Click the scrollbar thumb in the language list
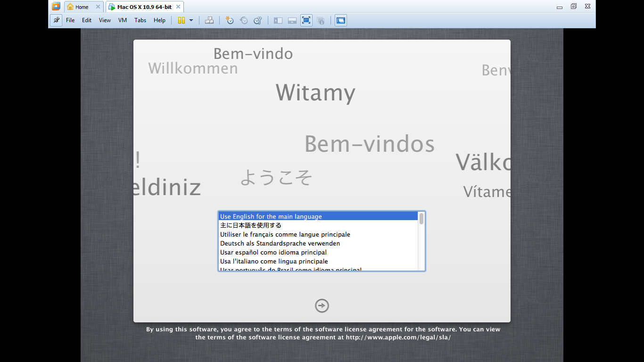The width and height of the screenshot is (644, 362). click(x=421, y=218)
